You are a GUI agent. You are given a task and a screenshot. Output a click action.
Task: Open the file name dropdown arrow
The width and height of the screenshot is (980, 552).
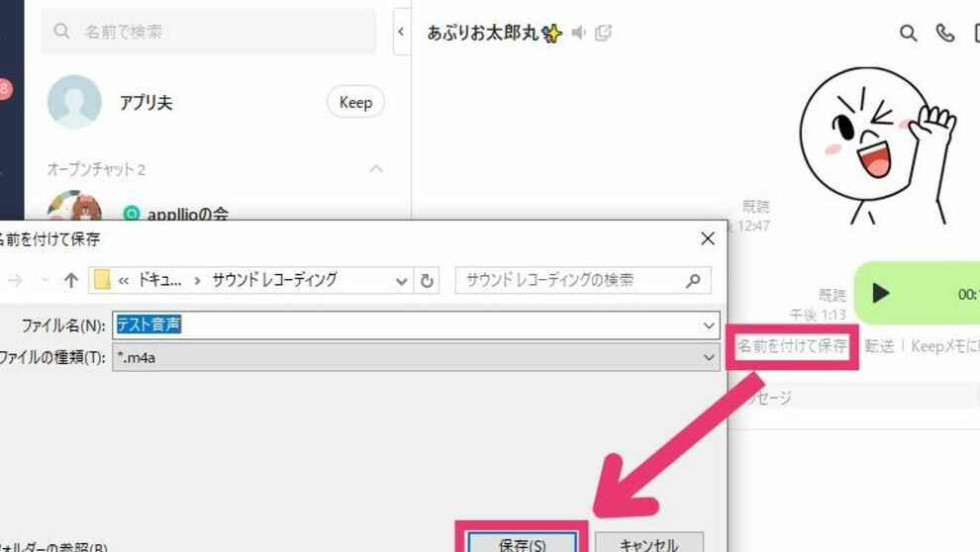pos(709,325)
